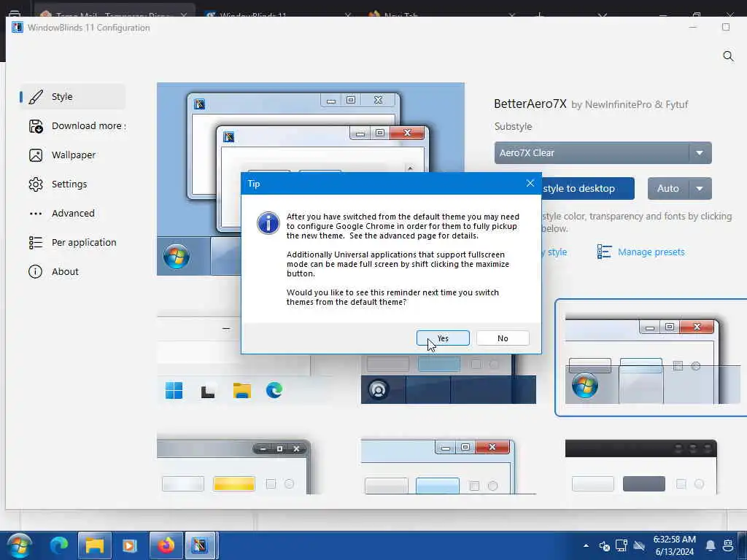This screenshot has width=747, height=560.
Task: Click the Settings gear icon
Action: pos(36,184)
